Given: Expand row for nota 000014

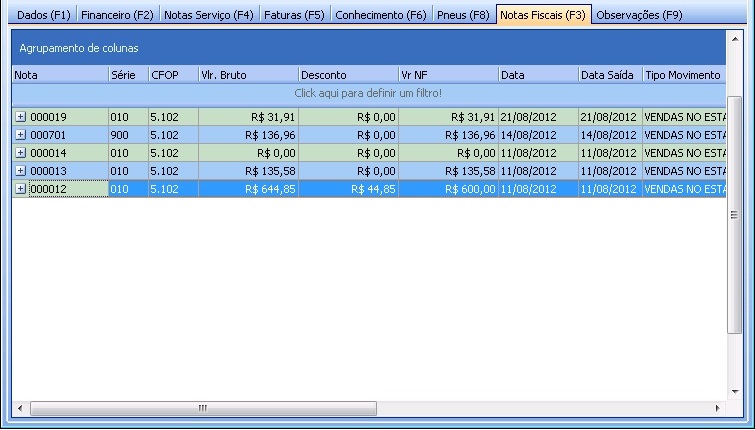Looking at the screenshot, I should 20,153.
